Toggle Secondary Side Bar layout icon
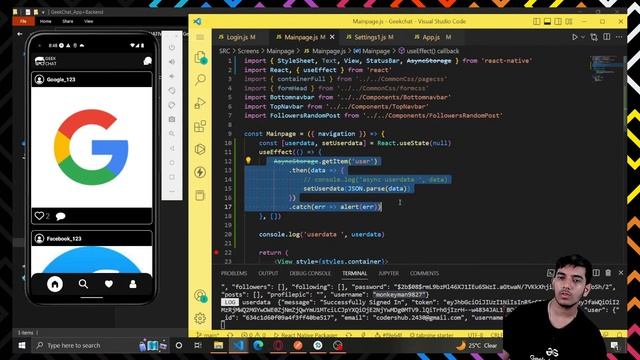This screenshot has height=360, width=640. click(x=558, y=21)
